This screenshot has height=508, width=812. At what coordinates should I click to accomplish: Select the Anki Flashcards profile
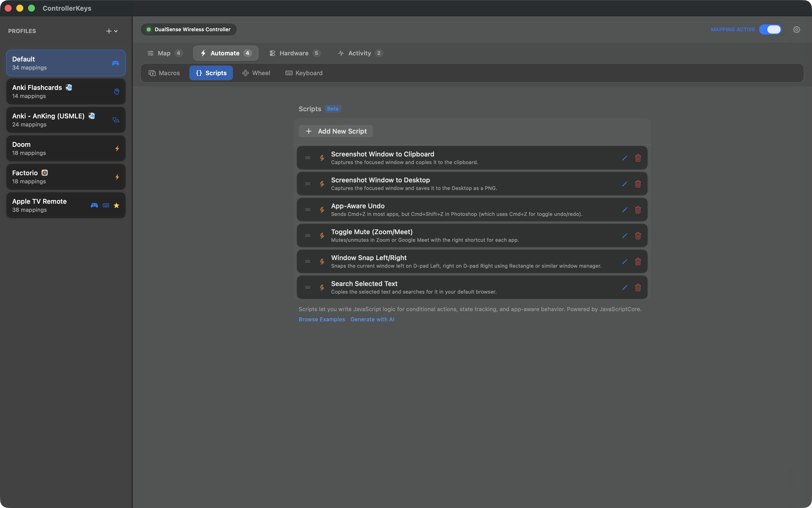(66, 91)
